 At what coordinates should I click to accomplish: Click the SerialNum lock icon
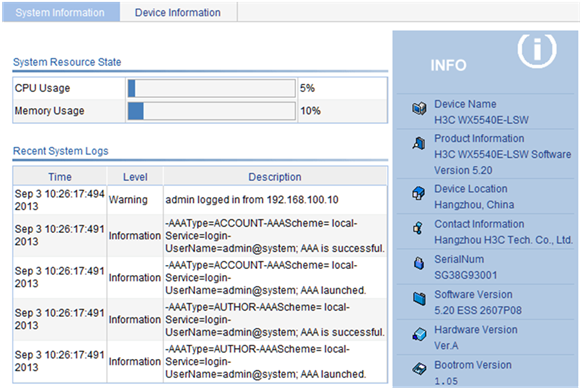pyautogui.click(x=419, y=263)
